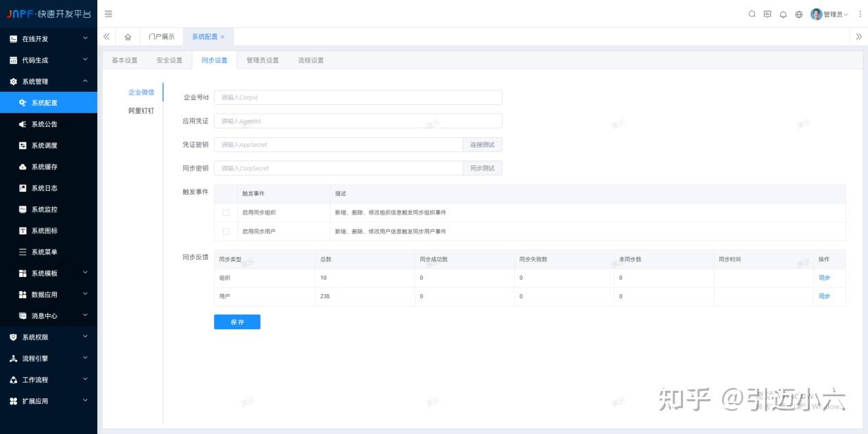Open the global search icon
The height and width of the screenshot is (434, 868).
pos(751,14)
